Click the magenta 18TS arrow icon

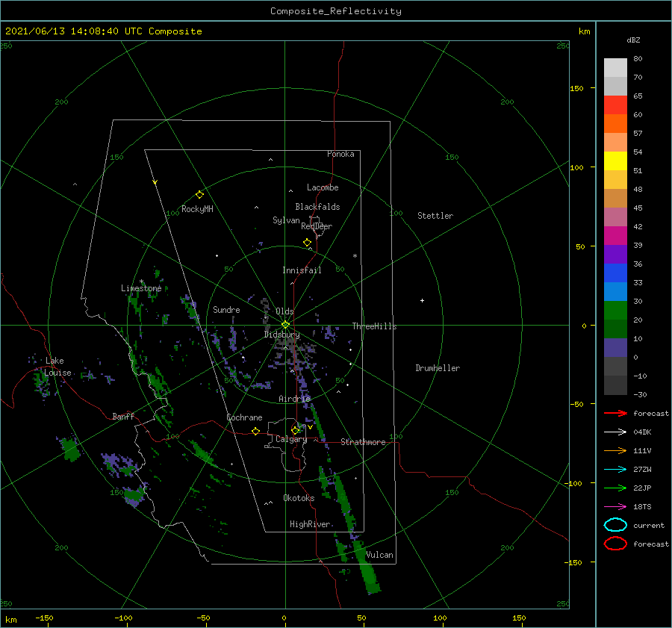pyautogui.click(x=615, y=507)
